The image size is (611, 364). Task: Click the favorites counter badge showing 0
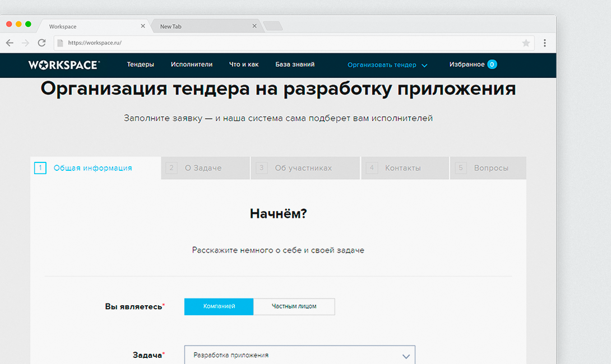click(x=492, y=64)
